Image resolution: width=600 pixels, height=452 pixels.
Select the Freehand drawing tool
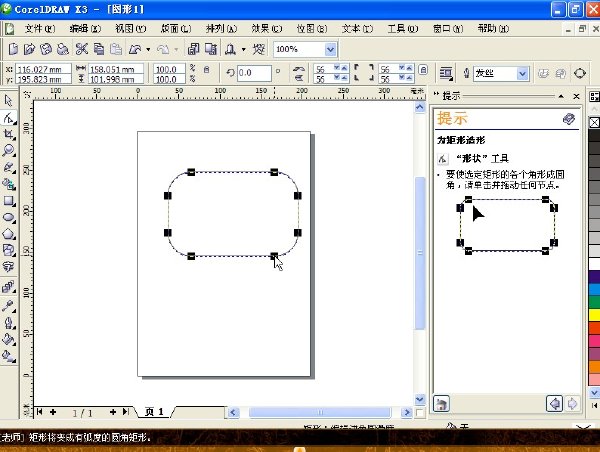tap(8, 167)
